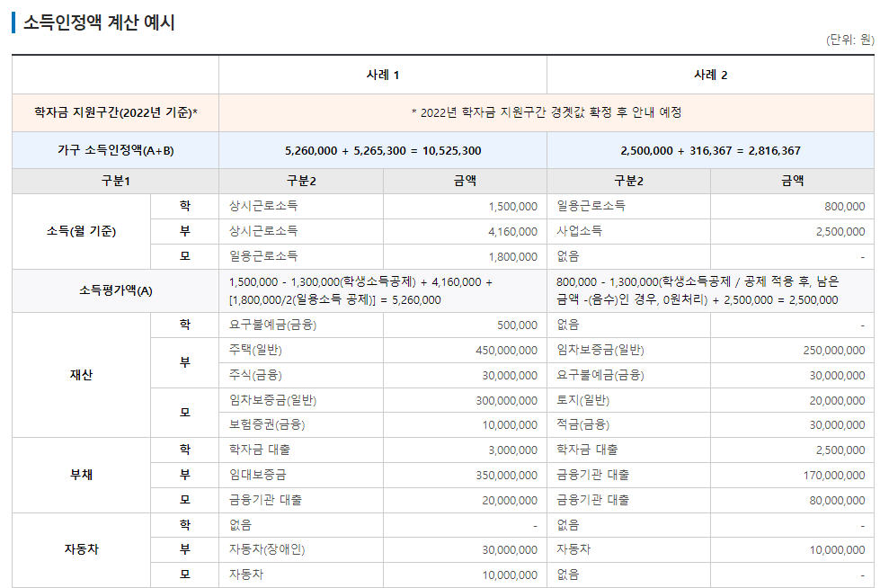Click the '사례 1' column header
Image resolution: width=880 pixels, height=588 pixels.
coord(383,75)
